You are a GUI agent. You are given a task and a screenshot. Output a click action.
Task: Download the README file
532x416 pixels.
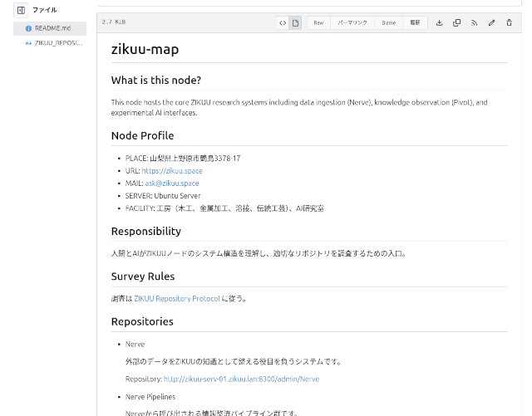point(440,23)
